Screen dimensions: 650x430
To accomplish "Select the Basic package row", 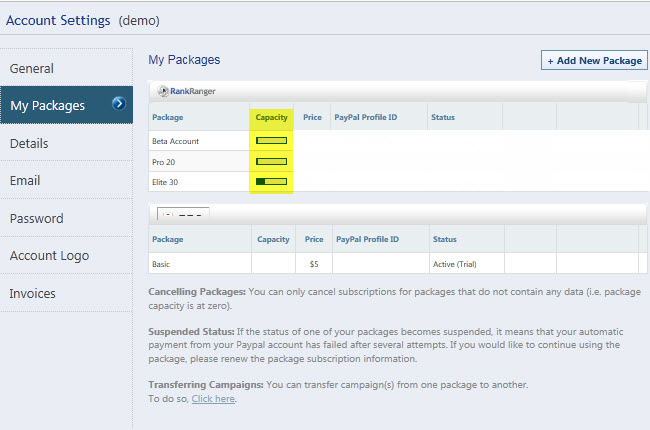I will coord(161,264).
